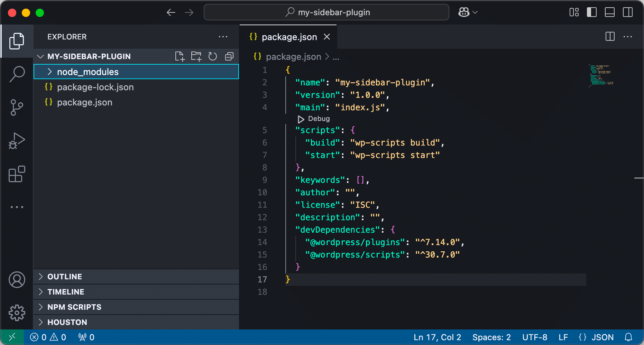The image size is (644, 345).
Task: Collapse all folders in Explorer
Action: pyautogui.click(x=229, y=56)
